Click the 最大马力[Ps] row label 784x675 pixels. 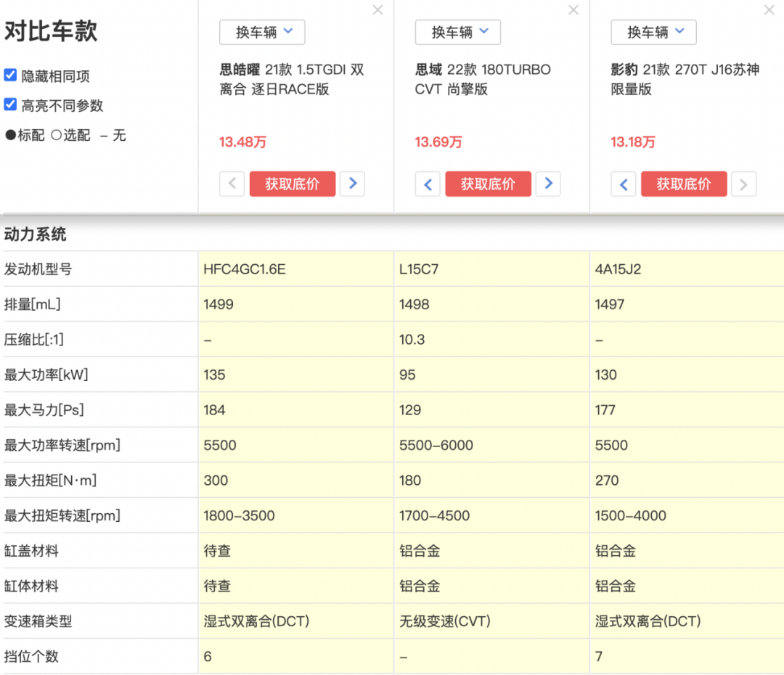point(44,410)
